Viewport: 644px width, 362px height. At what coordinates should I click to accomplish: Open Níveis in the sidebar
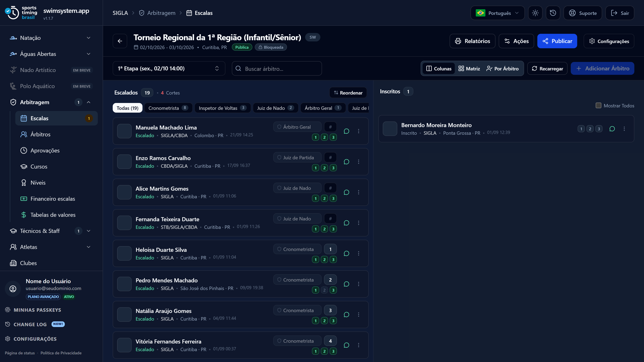(x=57, y=183)
